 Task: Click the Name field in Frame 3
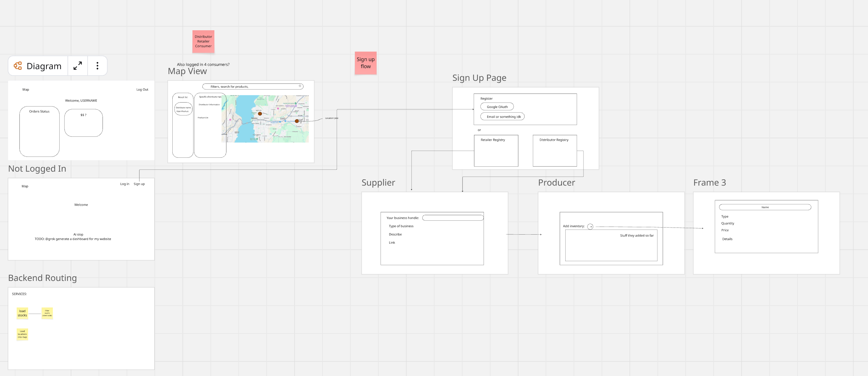tap(765, 207)
